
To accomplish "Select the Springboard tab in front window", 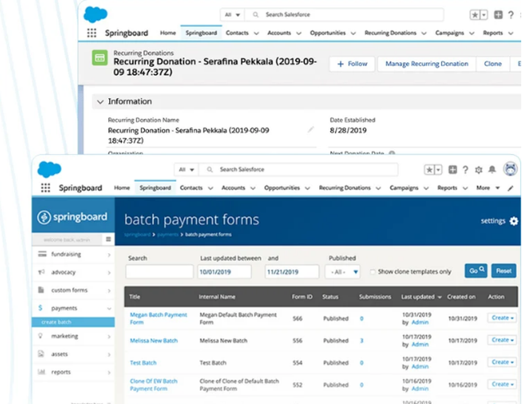I will click(155, 188).
